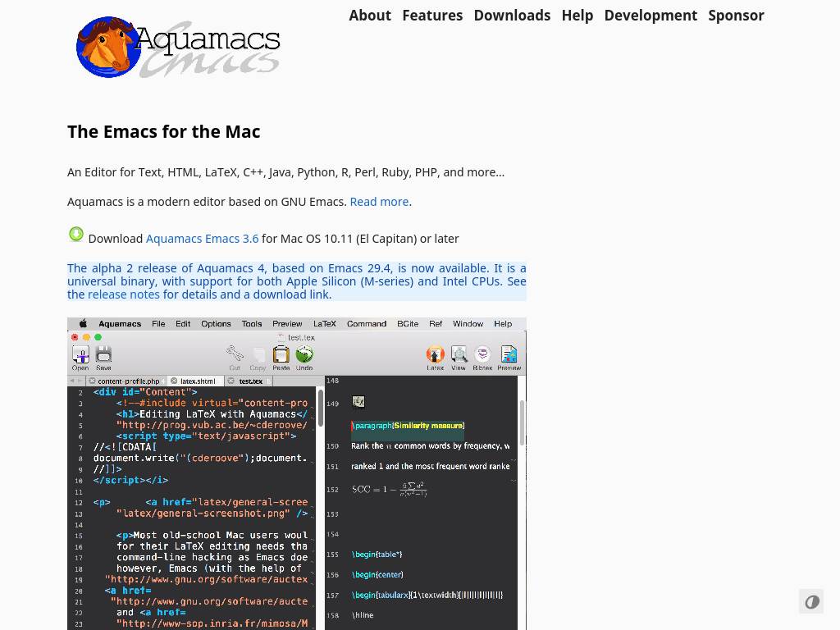Click the Copy toolbar icon in screenshot
This screenshot has height=630, width=840.
pos(258,358)
